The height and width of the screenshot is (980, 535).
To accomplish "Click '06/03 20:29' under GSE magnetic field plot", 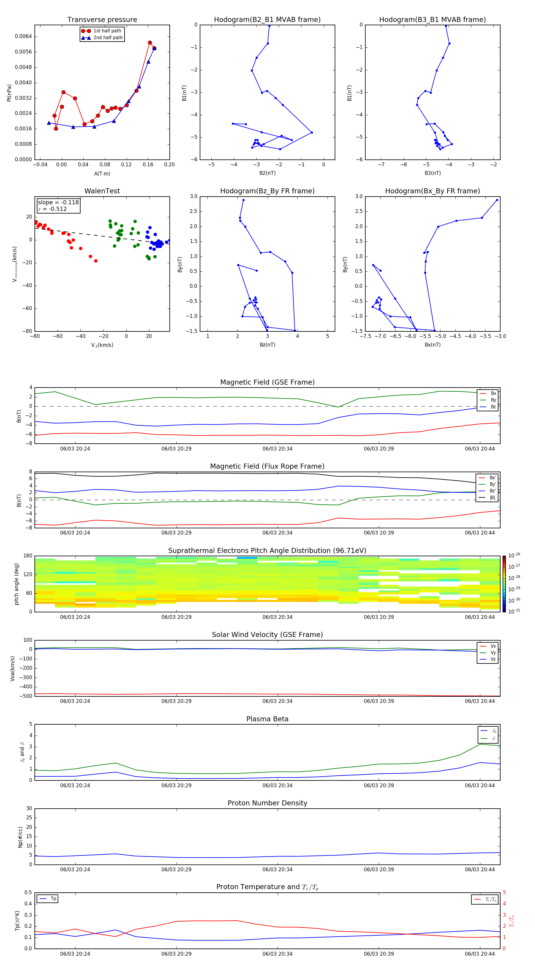I will [x=176, y=449].
